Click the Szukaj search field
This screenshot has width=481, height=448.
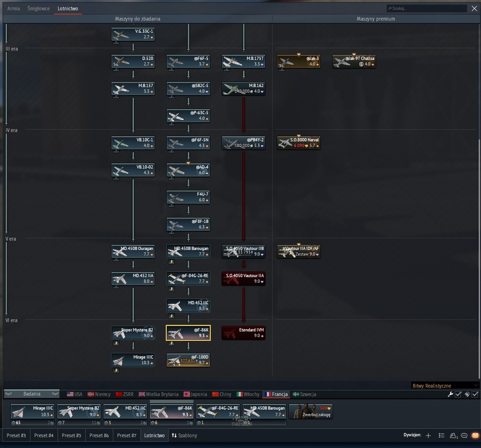426,8
